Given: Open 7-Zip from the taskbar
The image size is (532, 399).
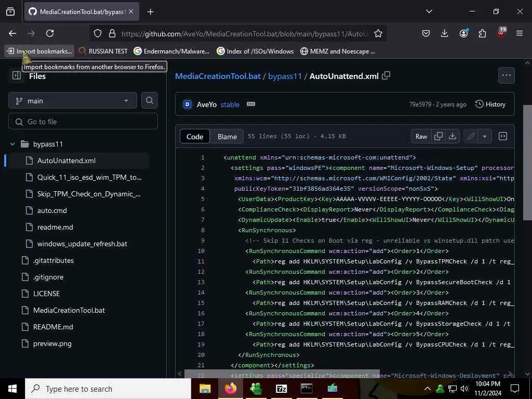Looking at the screenshot, I should [x=281, y=389].
